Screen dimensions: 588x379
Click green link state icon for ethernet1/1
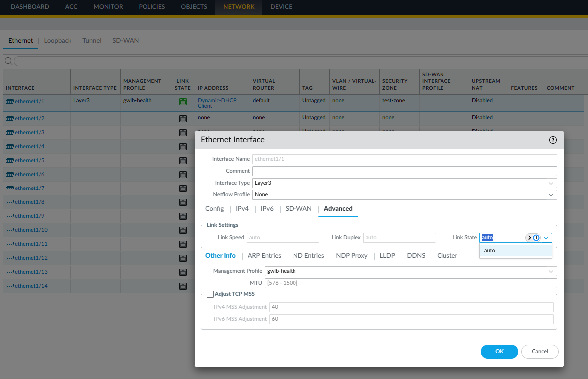tap(183, 102)
